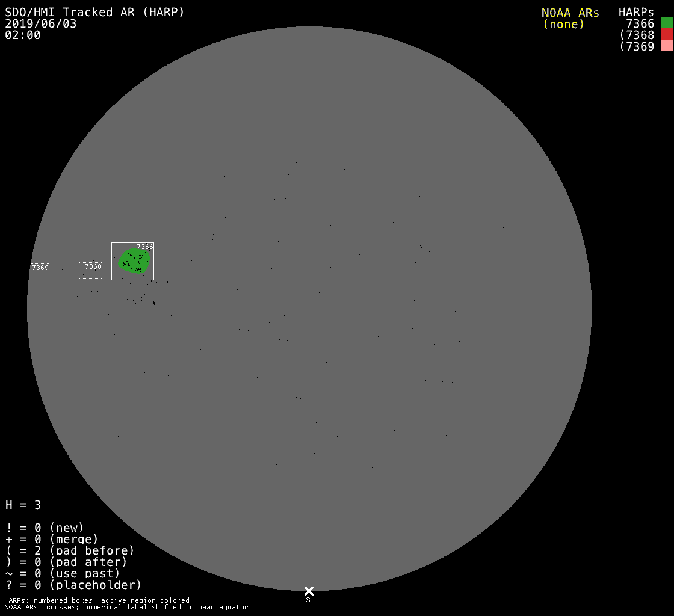Viewport: 674px width, 616px height.
Task: Select the dotted HARP 7368 box
Action: (x=91, y=270)
